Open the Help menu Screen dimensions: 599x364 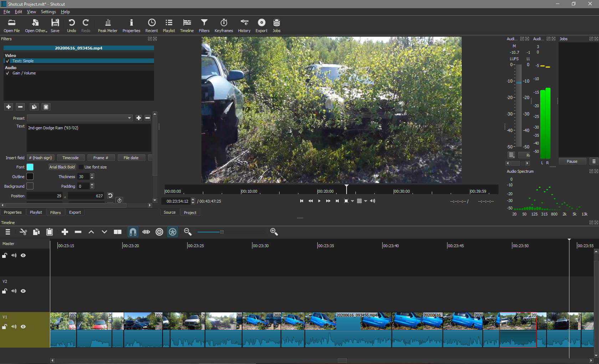pyautogui.click(x=65, y=12)
